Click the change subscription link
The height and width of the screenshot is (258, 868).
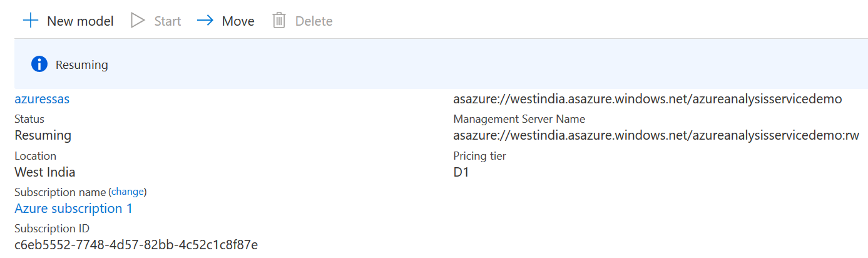click(x=128, y=192)
